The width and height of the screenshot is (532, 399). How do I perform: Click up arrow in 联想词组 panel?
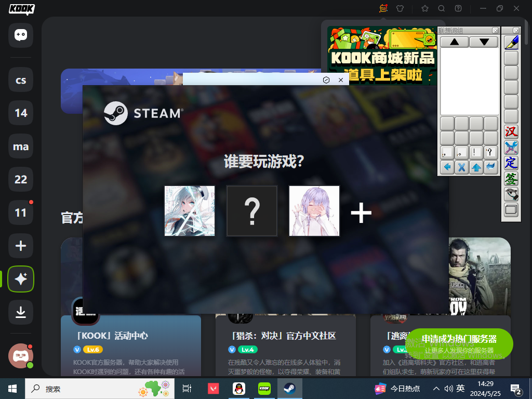click(454, 42)
